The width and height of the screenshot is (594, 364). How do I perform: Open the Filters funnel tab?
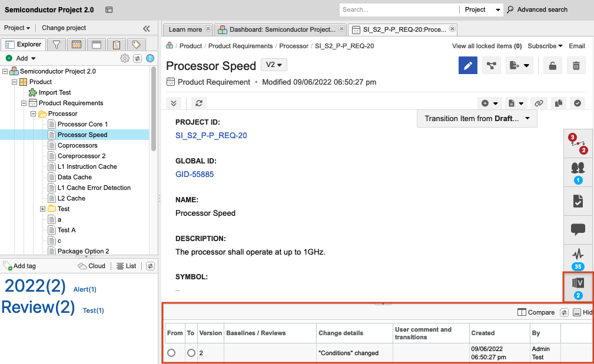[x=57, y=45]
